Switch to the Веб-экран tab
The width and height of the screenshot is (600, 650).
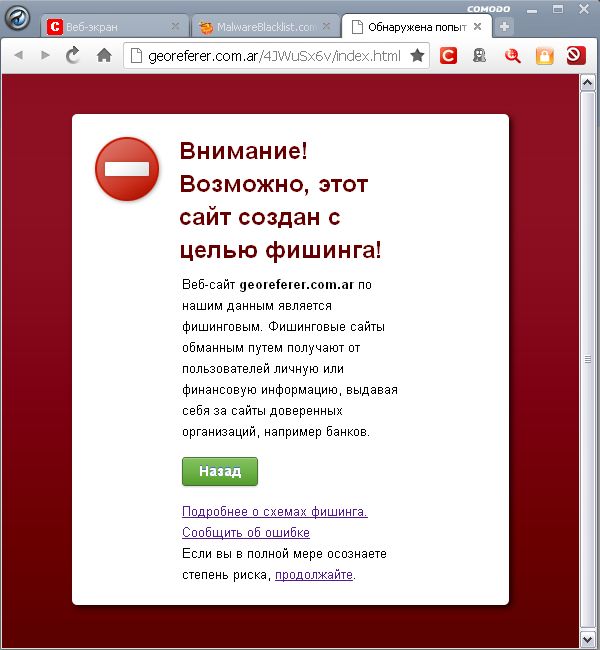point(105,27)
